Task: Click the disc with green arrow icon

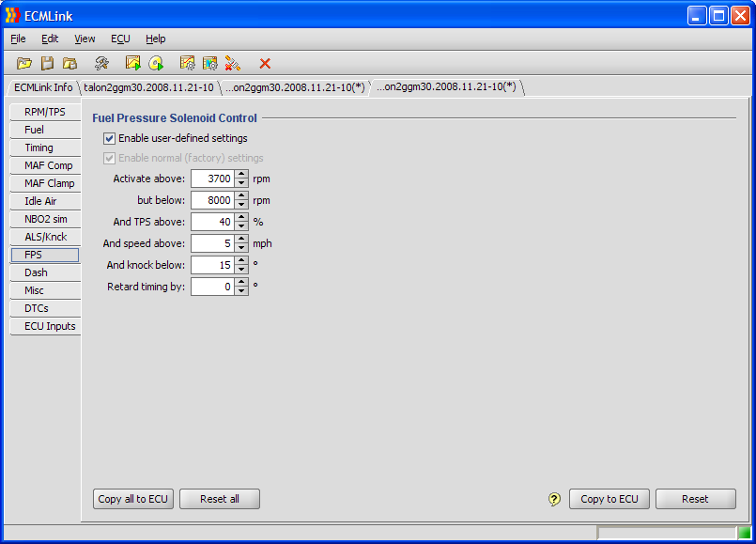Action: point(156,63)
